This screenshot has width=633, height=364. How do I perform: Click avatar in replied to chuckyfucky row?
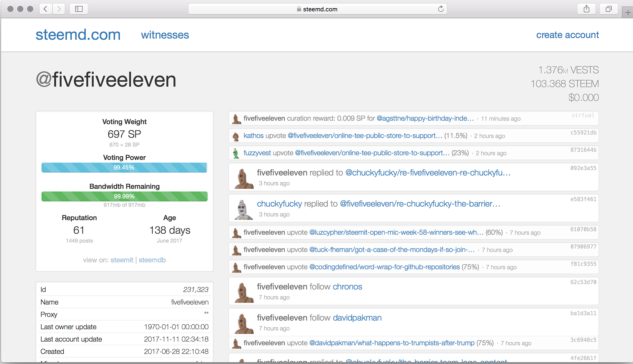click(x=244, y=178)
